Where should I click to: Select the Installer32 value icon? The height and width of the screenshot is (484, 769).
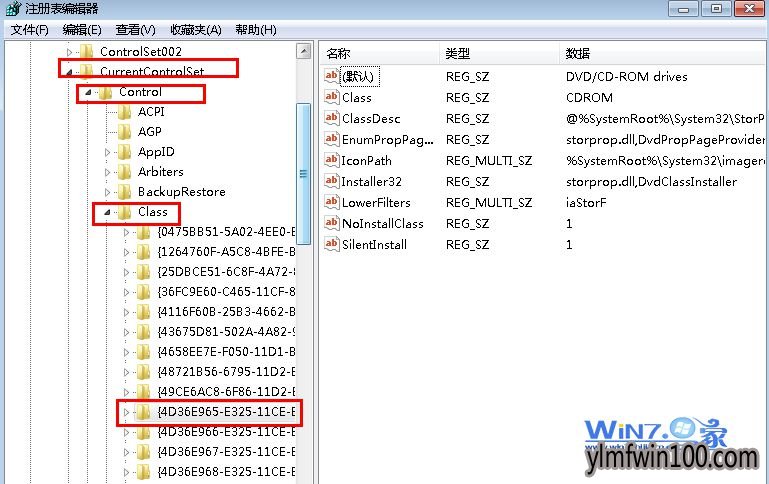tap(332, 181)
